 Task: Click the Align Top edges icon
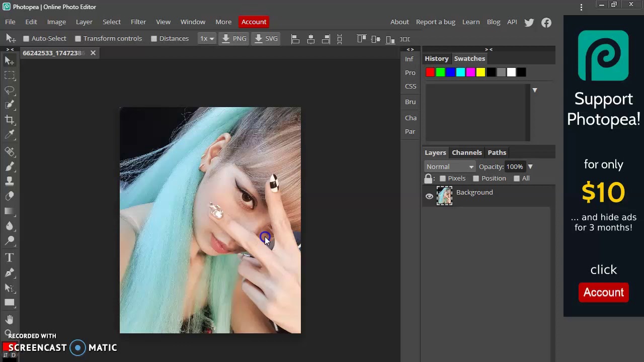tap(361, 39)
